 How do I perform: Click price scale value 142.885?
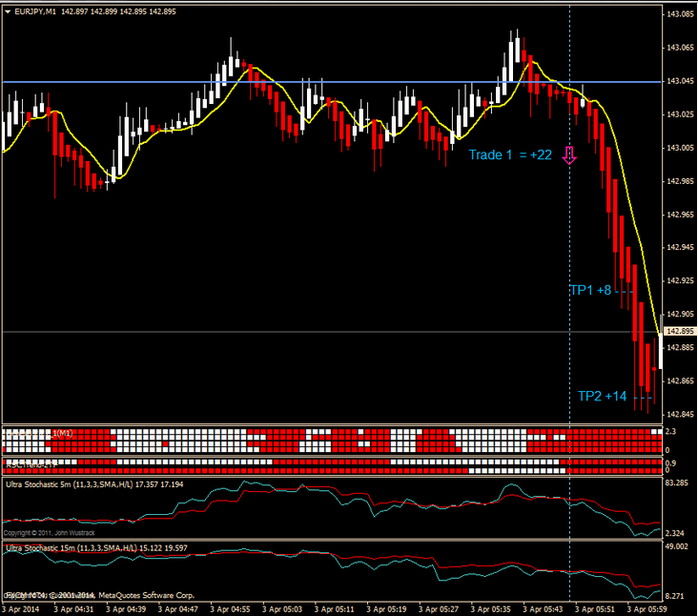click(x=680, y=347)
